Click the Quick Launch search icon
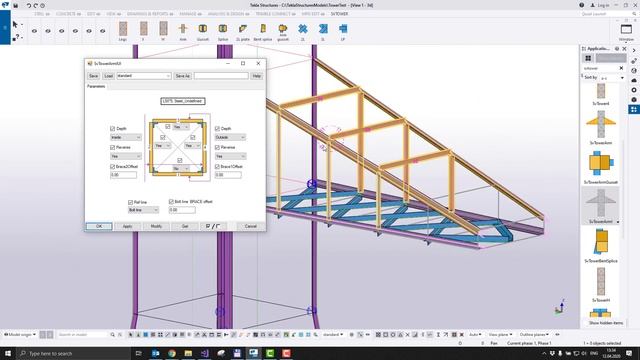Image resolution: width=640 pixels, height=360 pixels. [x=634, y=14]
